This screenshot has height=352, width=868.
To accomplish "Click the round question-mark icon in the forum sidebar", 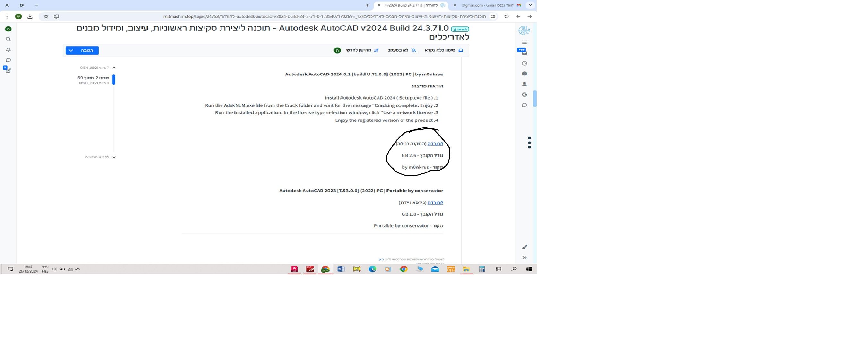I will pyautogui.click(x=524, y=74).
